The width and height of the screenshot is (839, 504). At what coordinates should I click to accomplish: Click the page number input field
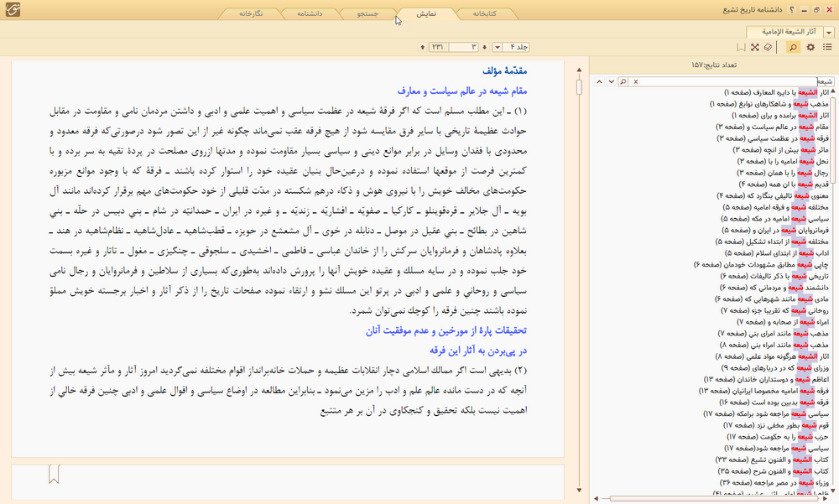pyautogui.click(x=464, y=47)
